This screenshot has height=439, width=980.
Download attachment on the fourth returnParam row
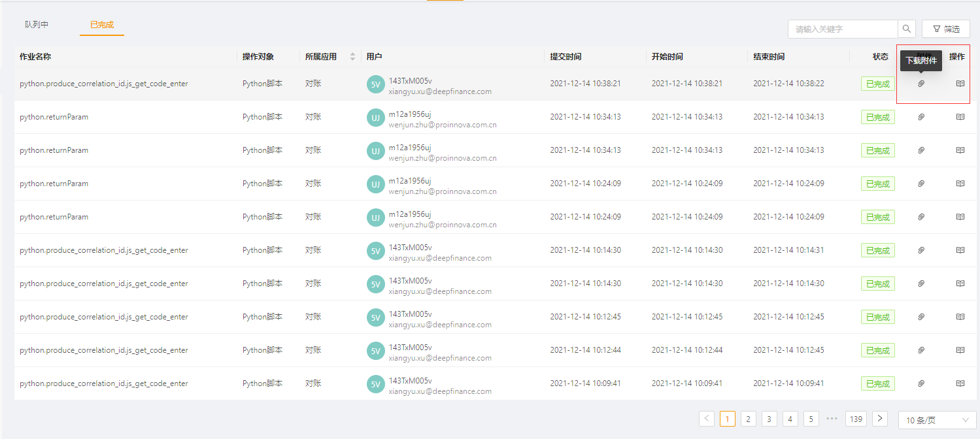point(921,217)
